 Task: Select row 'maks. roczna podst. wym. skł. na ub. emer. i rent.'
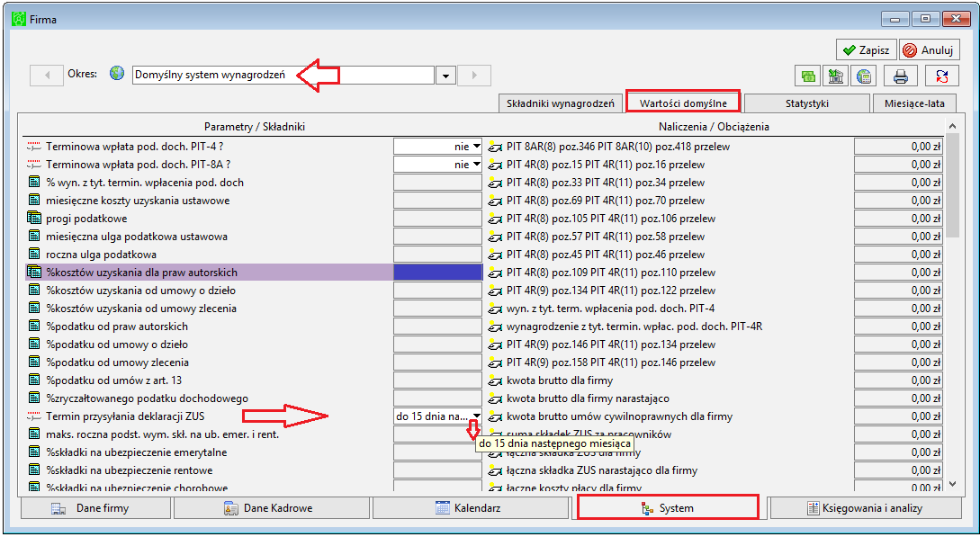(210, 434)
